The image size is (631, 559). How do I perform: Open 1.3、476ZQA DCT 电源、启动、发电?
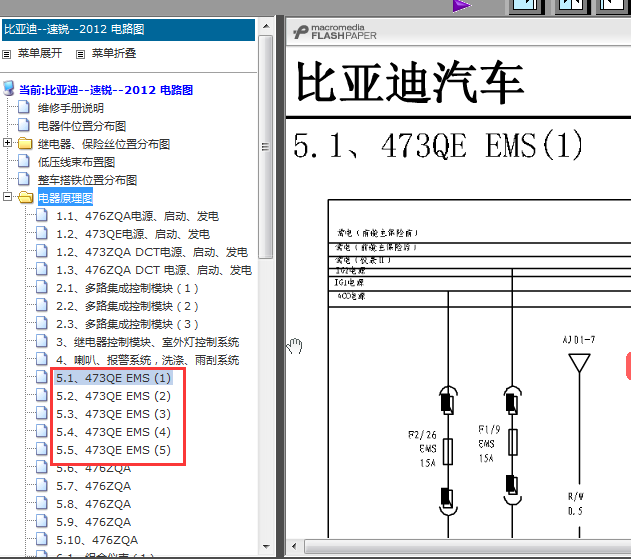154,270
